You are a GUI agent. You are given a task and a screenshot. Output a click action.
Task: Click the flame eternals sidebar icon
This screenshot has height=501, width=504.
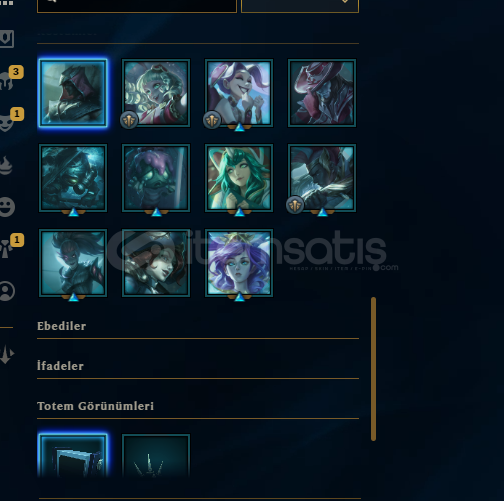7,165
